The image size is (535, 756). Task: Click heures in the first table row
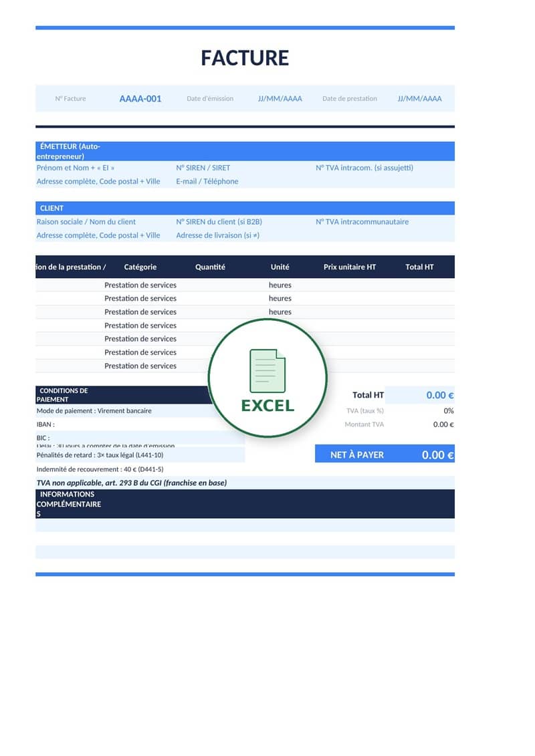[280, 285]
